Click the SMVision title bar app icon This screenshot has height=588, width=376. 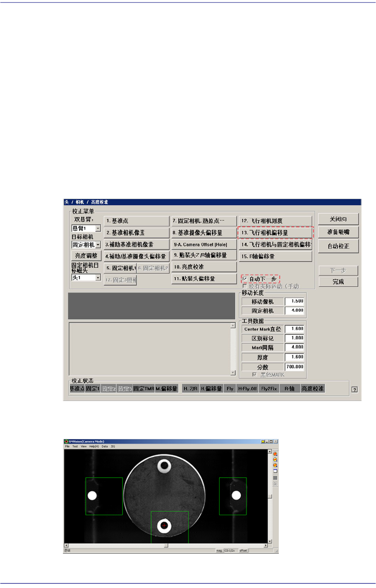click(x=66, y=442)
